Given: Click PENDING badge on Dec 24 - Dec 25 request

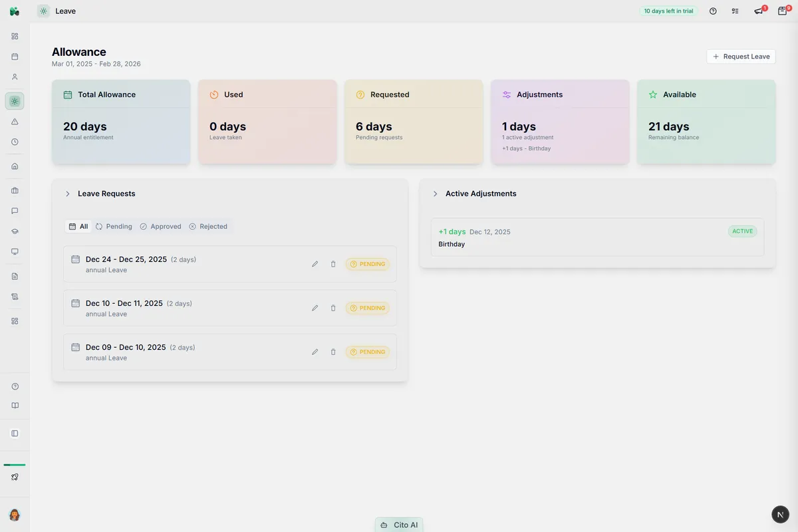Looking at the screenshot, I should (367, 264).
